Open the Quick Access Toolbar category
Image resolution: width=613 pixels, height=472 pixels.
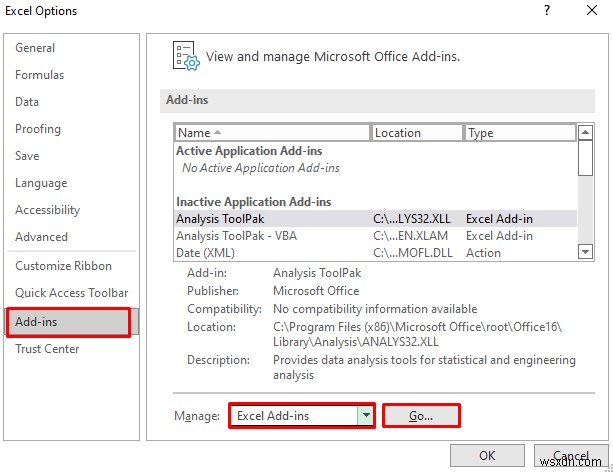point(72,293)
